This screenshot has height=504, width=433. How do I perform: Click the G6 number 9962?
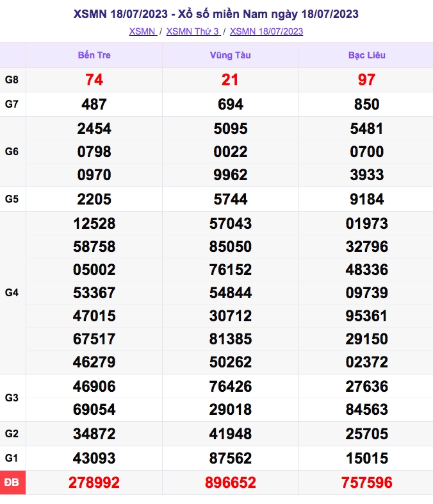tap(231, 175)
